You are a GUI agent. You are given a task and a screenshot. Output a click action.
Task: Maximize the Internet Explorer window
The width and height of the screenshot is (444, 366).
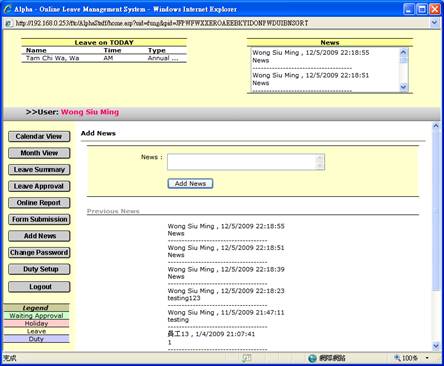point(422,9)
